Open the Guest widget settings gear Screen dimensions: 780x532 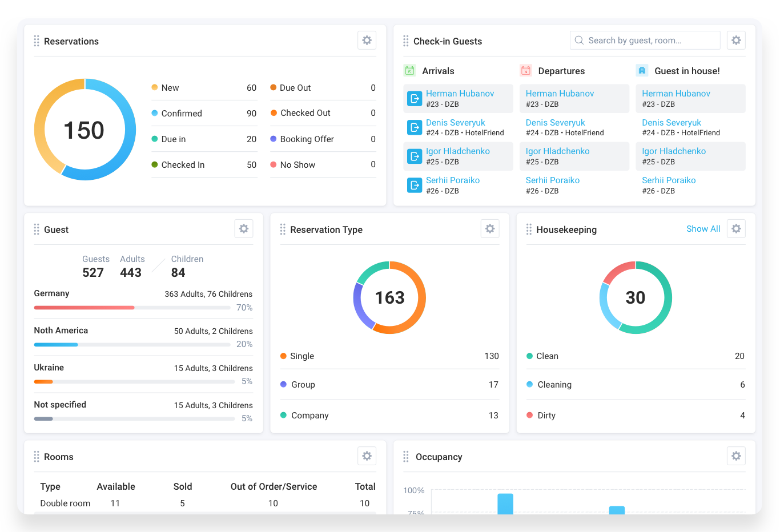tap(244, 228)
